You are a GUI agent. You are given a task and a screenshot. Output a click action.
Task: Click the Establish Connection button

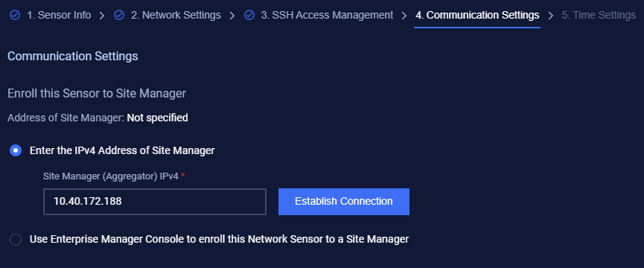344,202
